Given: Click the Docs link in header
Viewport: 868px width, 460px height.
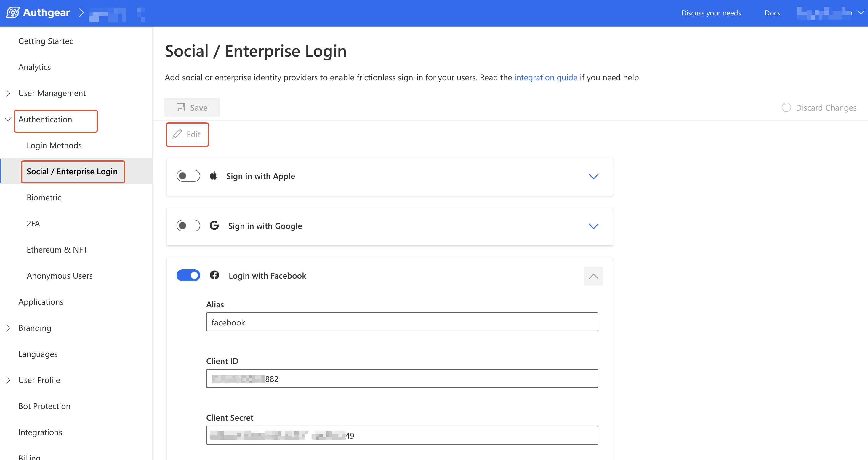Looking at the screenshot, I should click(772, 13).
